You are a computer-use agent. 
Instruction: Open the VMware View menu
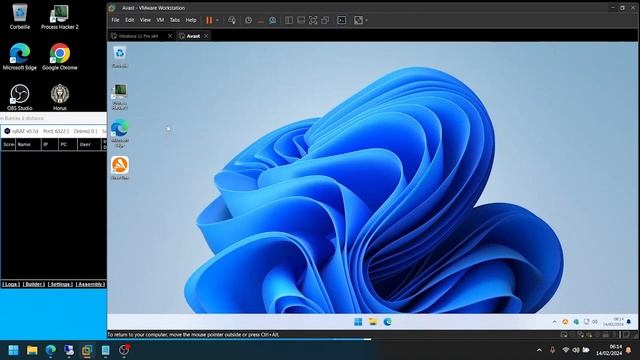[x=145, y=20]
